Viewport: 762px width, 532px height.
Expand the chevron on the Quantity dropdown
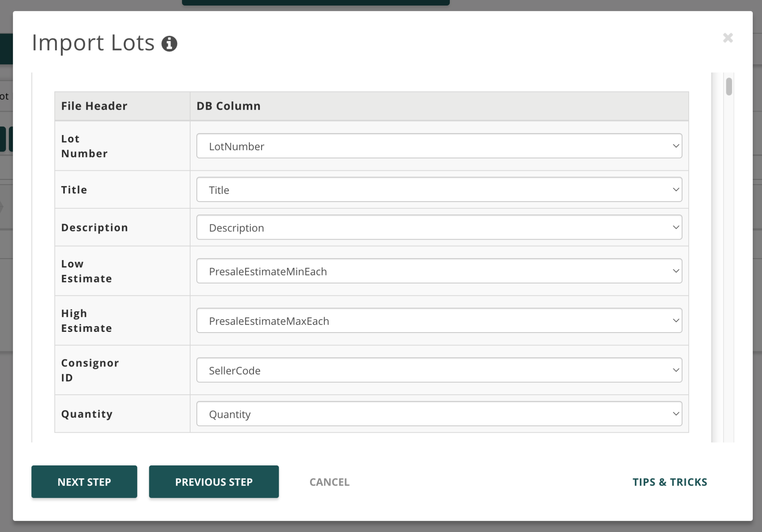[676, 414]
